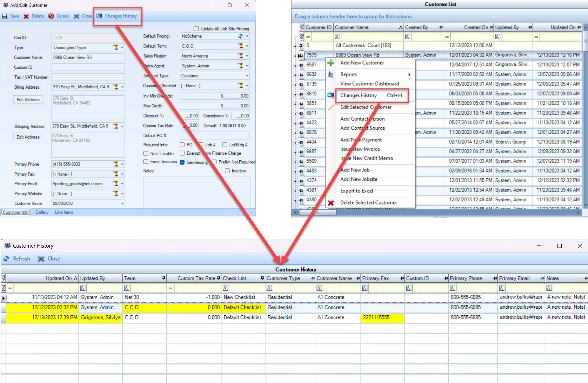Click the Reports icon in the context menu

(330, 74)
